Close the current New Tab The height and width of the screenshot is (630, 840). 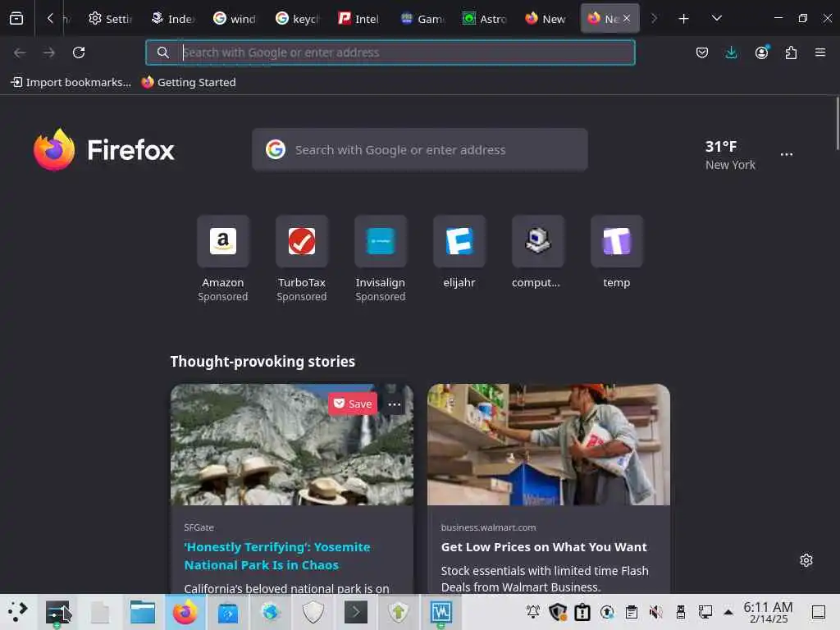[626, 18]
